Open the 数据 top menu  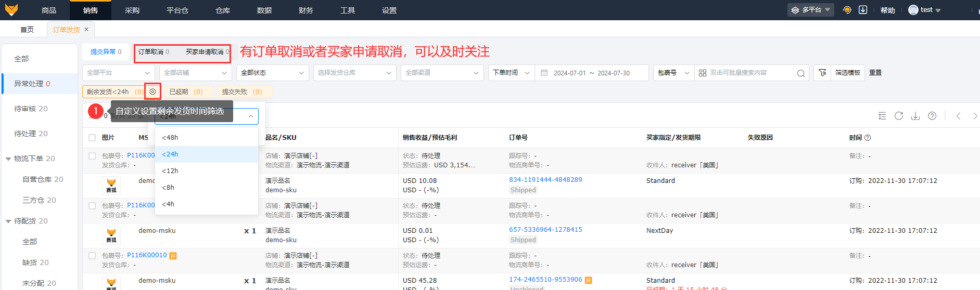tap(264, 10)
